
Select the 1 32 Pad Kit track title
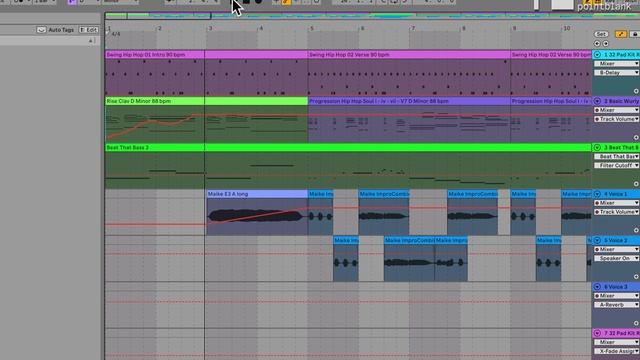[x=622, y=55]
